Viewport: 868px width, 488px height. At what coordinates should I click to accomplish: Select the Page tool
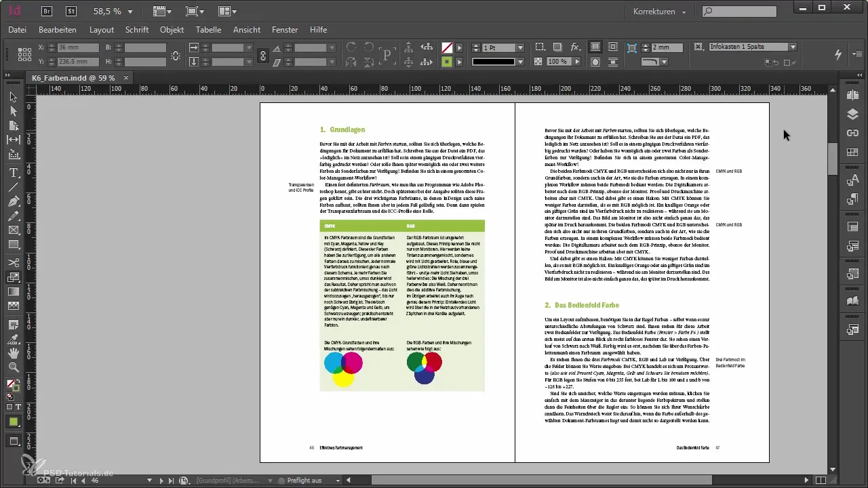[13, 125]
